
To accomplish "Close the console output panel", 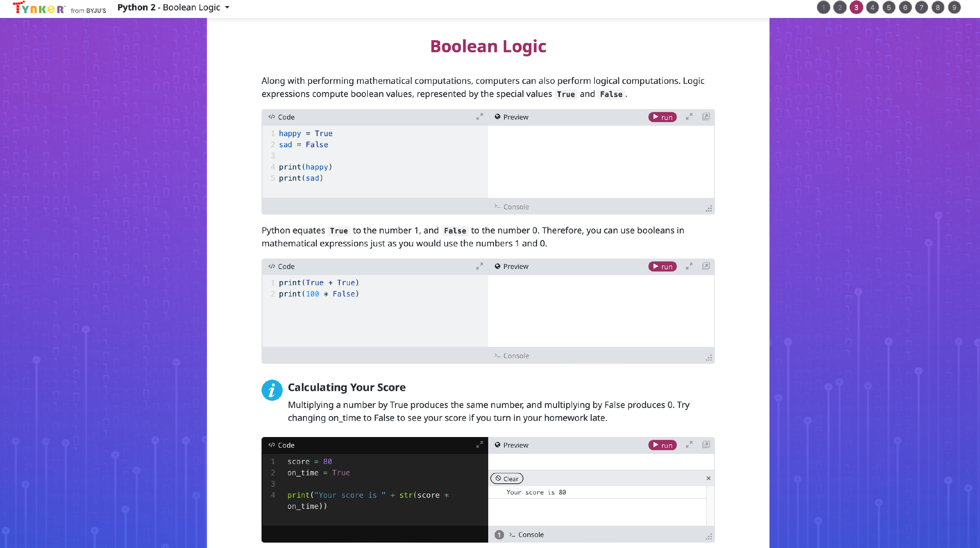I will [x=708, y=478].
